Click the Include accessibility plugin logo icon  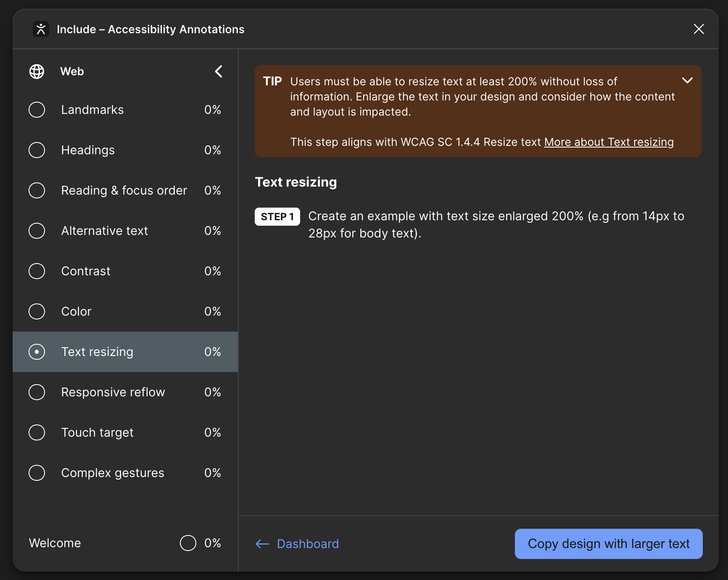(41, 29)
